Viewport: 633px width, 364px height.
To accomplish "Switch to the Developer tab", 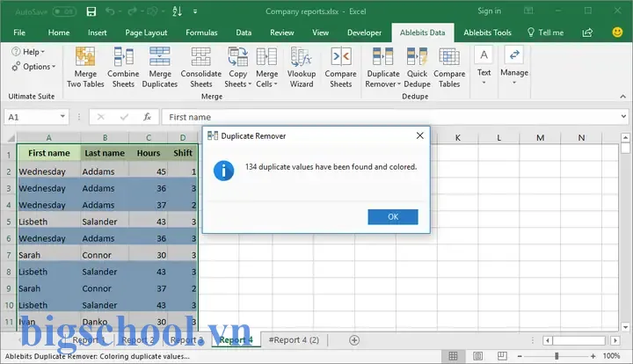I will [364, 33].
